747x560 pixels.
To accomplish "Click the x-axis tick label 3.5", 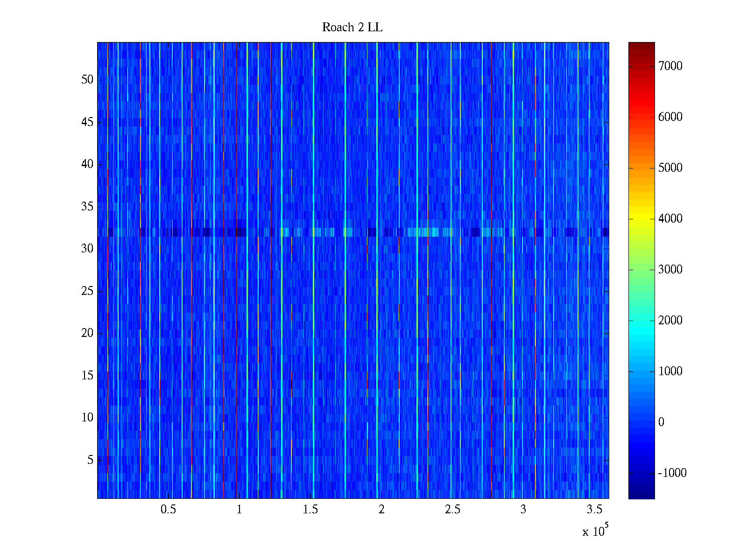I will coord(594,510).
